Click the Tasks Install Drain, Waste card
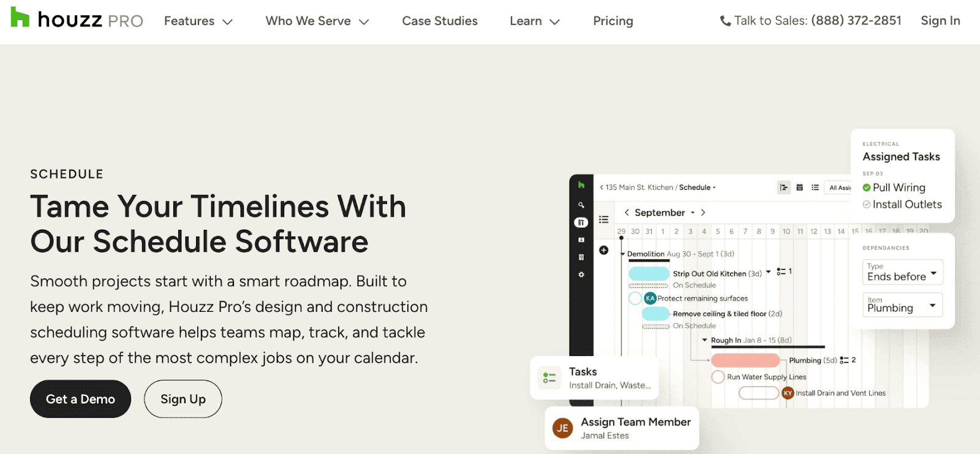Screen dimensions: 980x454 coord(594,377)
